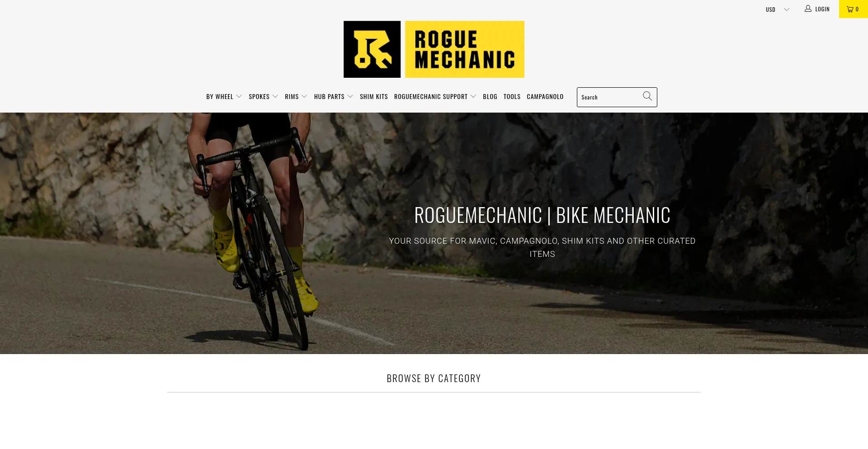Click the yellow Rogue Mechanic wordmark

465,49
